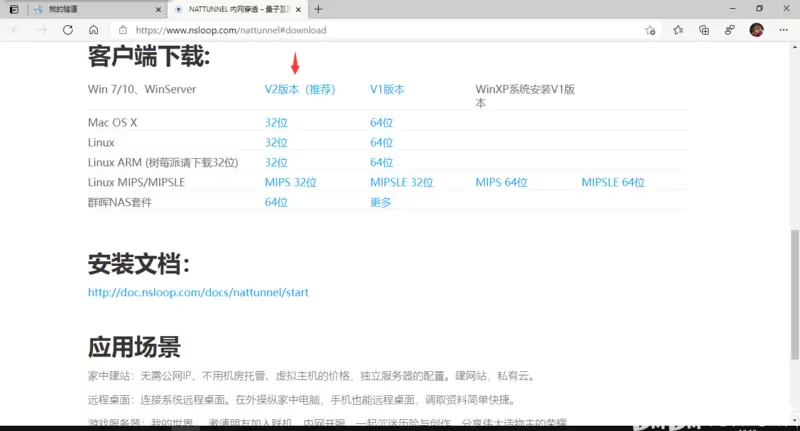Screen dimensions: 800x431
Task: Focus the address bar URL
Action: 231,30
